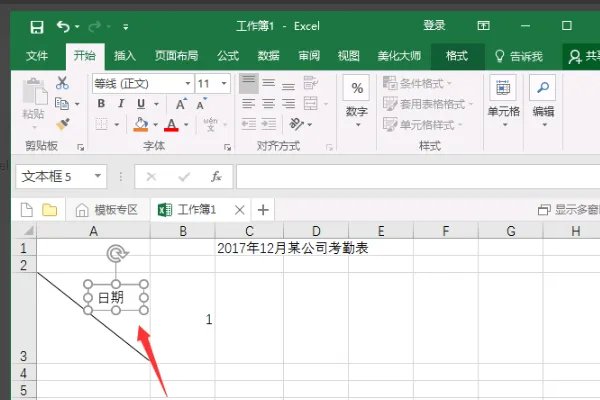Click Increase Indent icon

[x=269, y=124]
